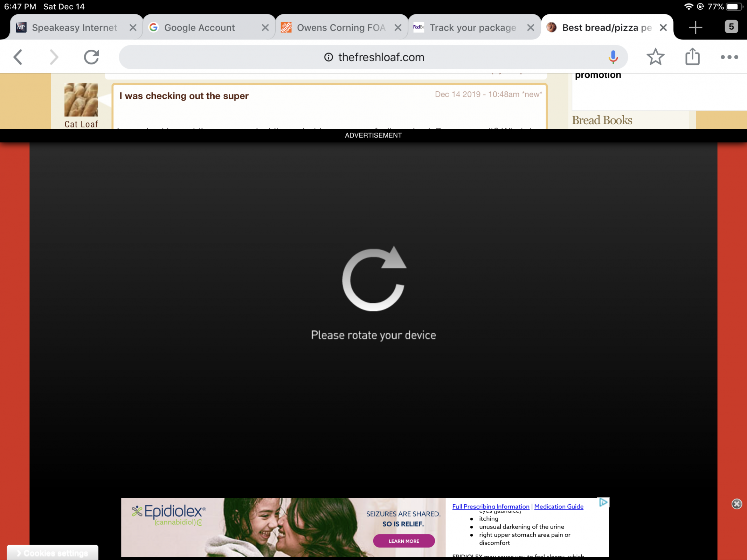The image size is (747, 560).
Task: Tap the microphone voice search icon
Action: [613, 57]
